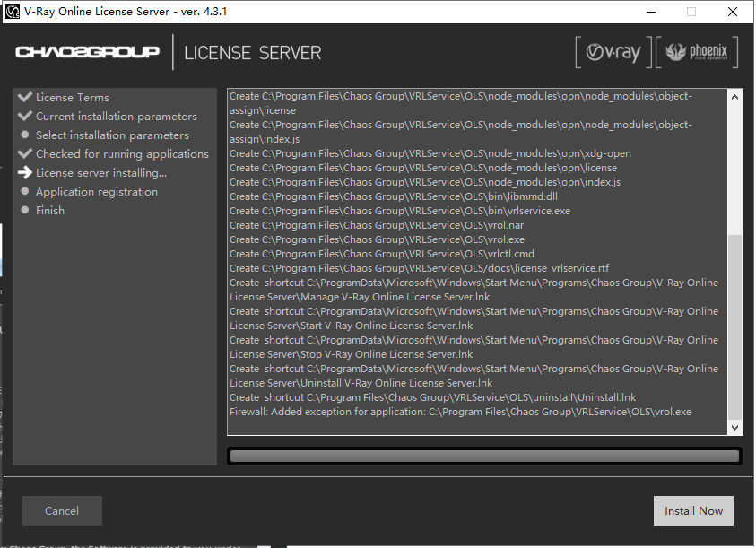
Task: Cancel the license server installation
Action: click(62, 511)
